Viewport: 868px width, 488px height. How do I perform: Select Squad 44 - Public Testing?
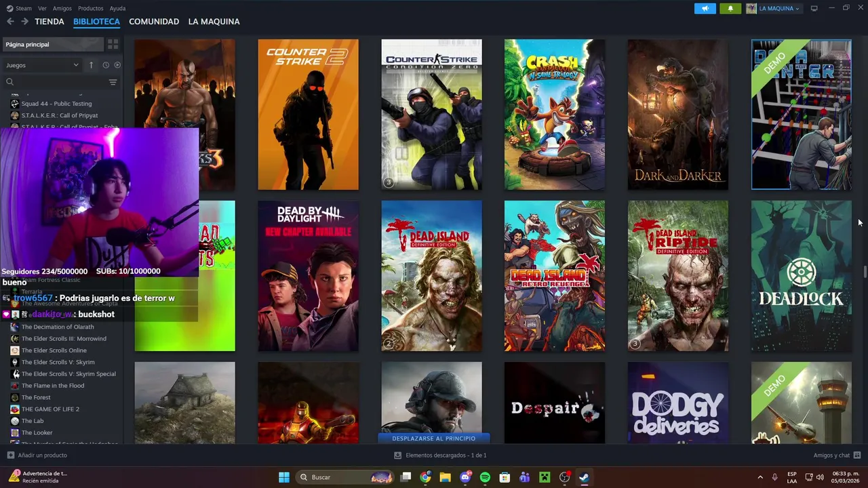56,104
